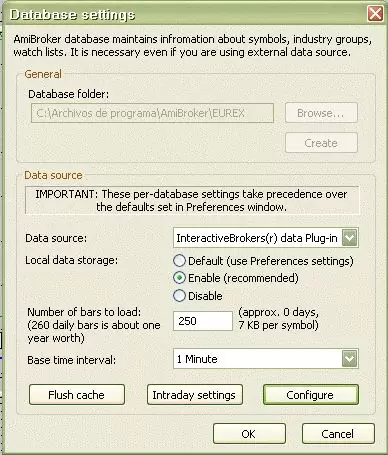Open Intraday settings

pyautogui.click(x=195, y=395)
